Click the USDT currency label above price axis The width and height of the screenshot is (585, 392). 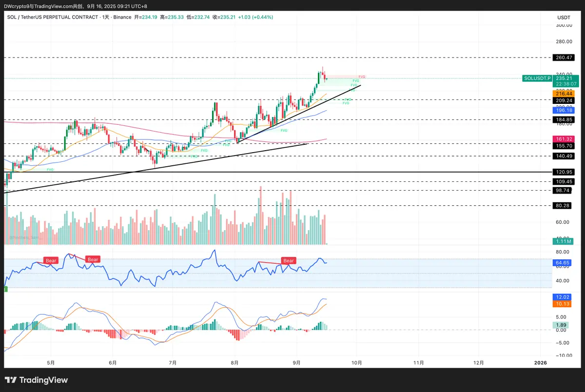click(x=564, y=17)
